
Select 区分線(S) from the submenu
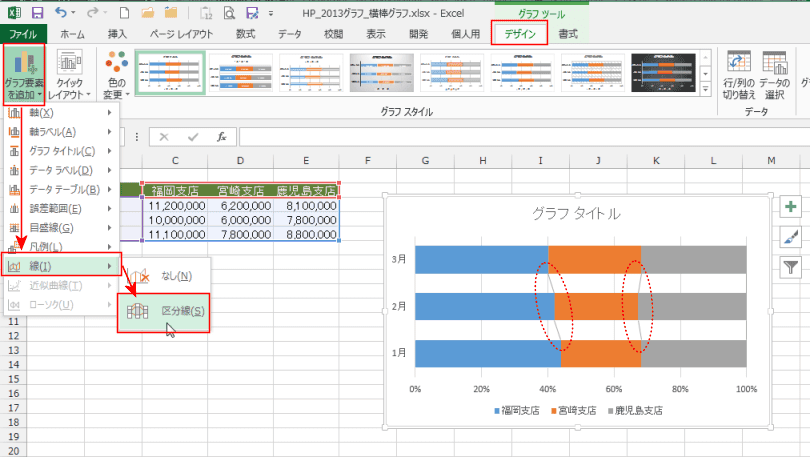tap(164, 312)
